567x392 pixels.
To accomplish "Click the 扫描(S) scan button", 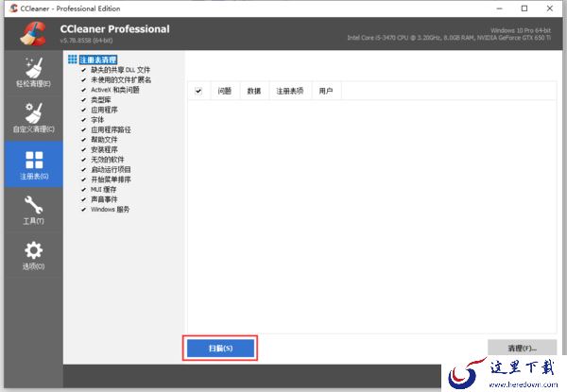I will tap(220, 349).
